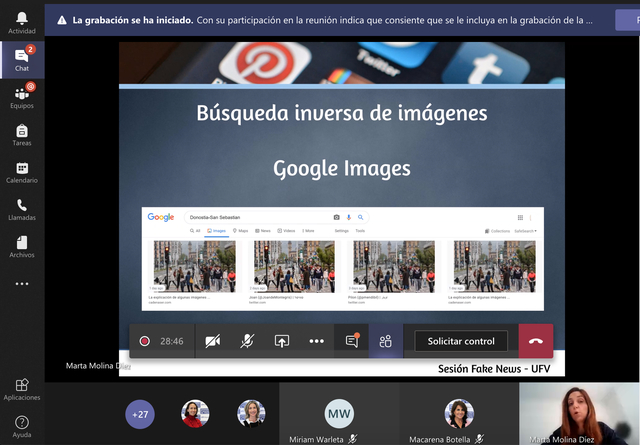Hang up the call
This screenshot has width=640, height=445.
coord(536,341)
